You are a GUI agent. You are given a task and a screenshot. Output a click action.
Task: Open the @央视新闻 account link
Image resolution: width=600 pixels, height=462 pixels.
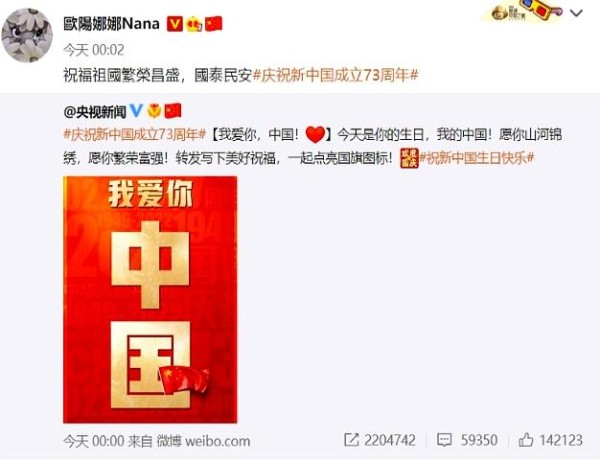(x=95, y=112)
